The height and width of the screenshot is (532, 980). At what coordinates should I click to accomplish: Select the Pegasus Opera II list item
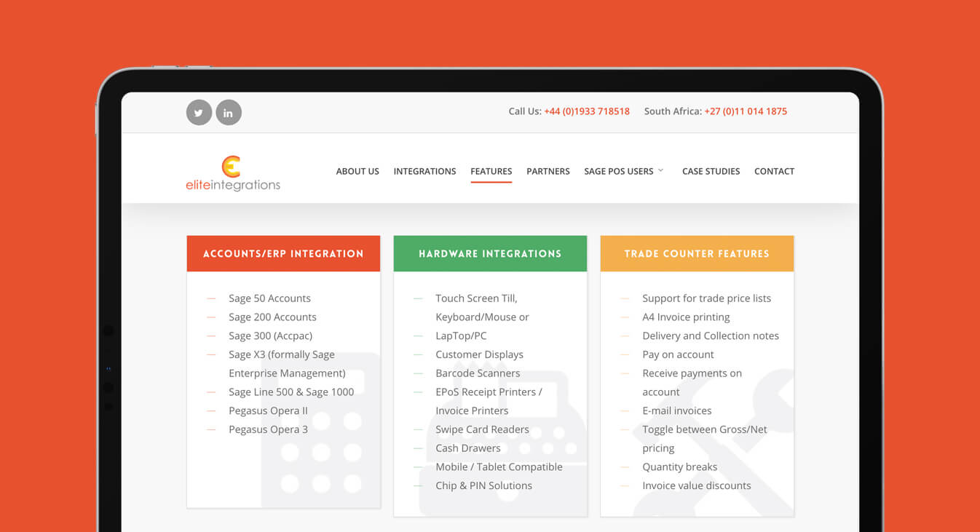268,411
